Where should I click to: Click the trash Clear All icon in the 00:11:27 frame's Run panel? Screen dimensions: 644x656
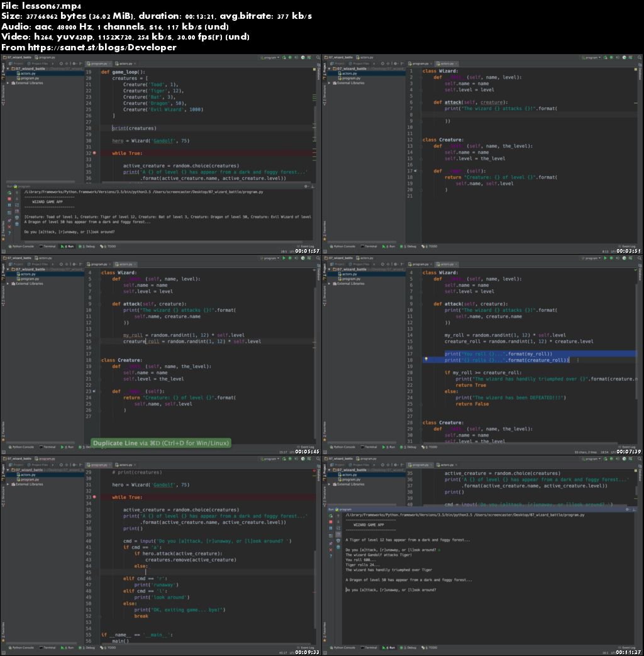tap(338, 547)
